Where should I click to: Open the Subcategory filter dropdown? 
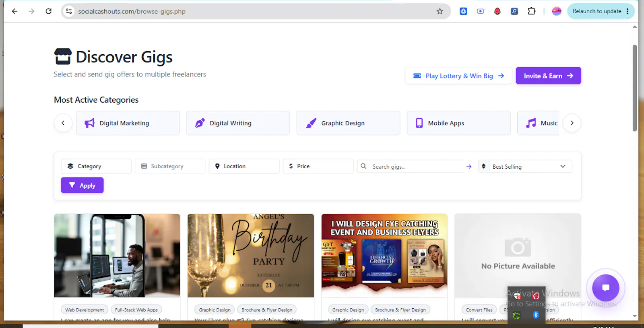[x=170, y=166]
